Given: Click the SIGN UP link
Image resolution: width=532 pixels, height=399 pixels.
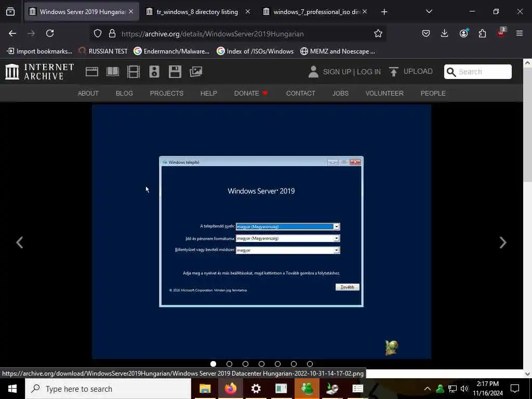Looking at the screenshot, I should pyautogui.click(x=337, y=72).
